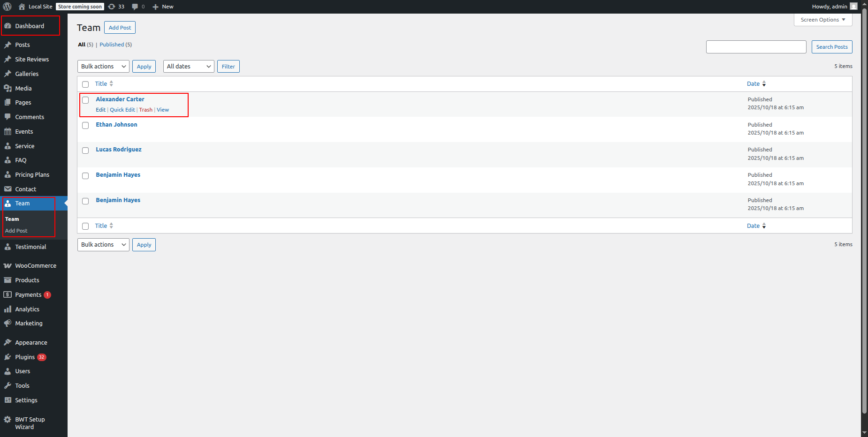868x437 pixels.
Task: Click the WordPress logo icon
Action: pyautogui.click(x=7, y=7)
